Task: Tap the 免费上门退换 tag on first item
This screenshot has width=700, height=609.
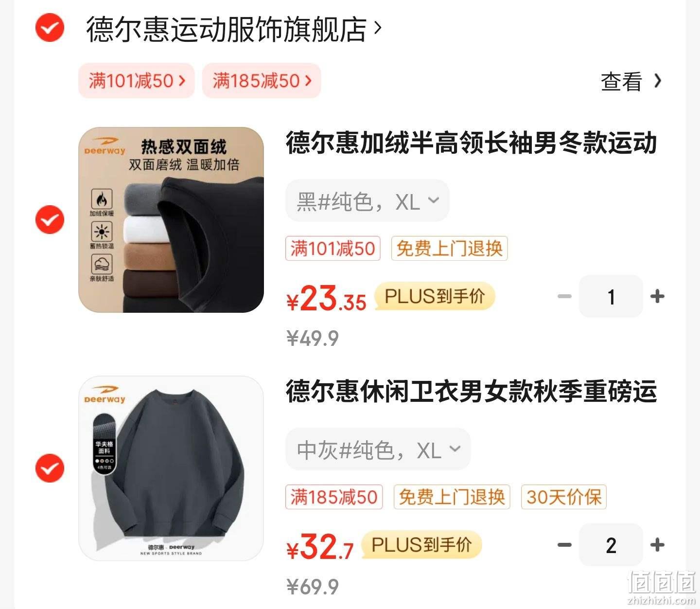Action: (449, 249)
